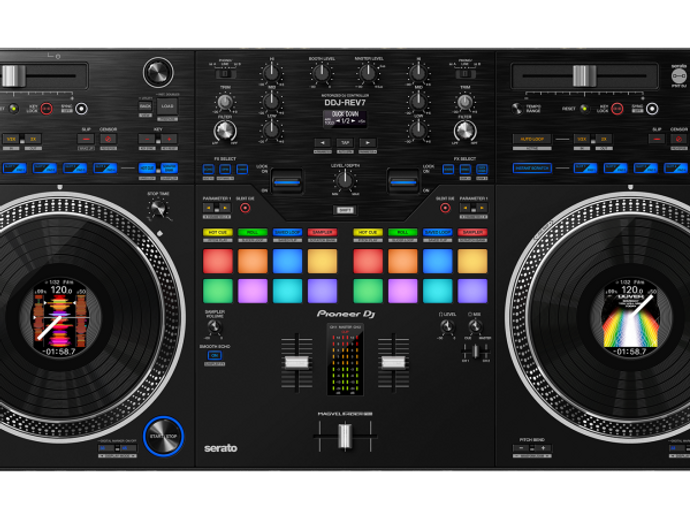Click the right SILENT CUE button
The height and width of the screenshot is (518, 690).
[445, 208]
